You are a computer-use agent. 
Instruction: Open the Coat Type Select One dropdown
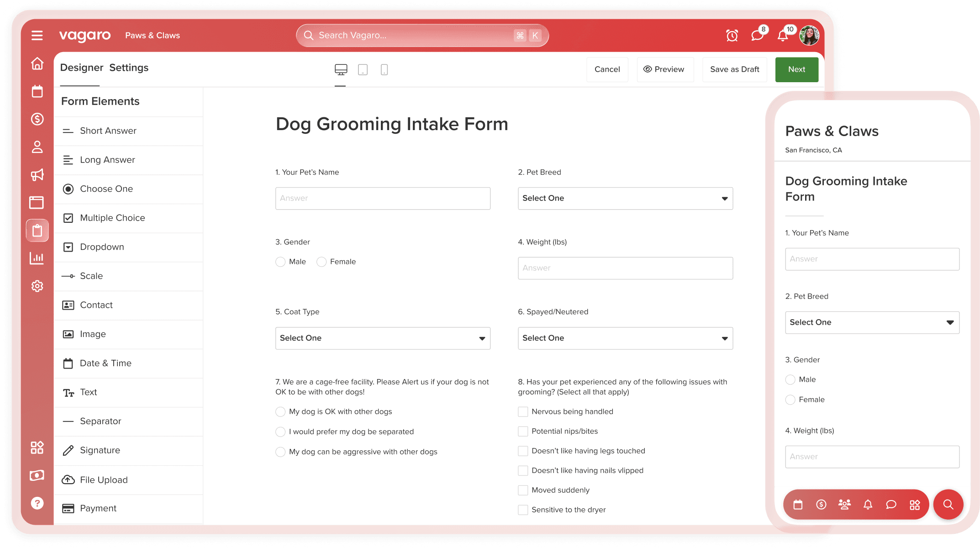click(383, 338)
